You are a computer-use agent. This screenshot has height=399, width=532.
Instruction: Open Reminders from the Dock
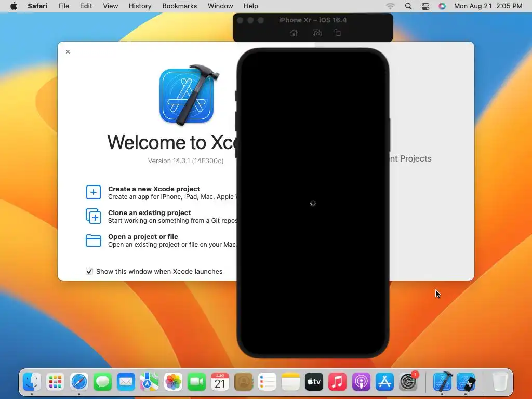pyautogui.click(x=267, y=382)
